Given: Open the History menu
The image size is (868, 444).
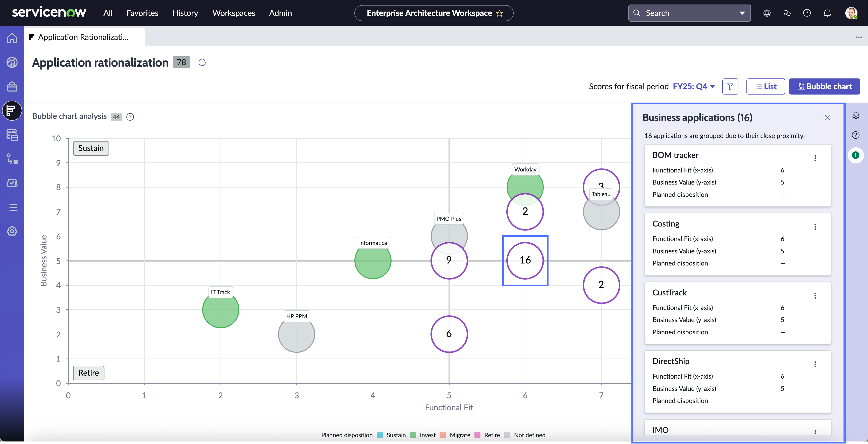Looking at the screenshot, I should pyautogui.click(x=185, y=13).
